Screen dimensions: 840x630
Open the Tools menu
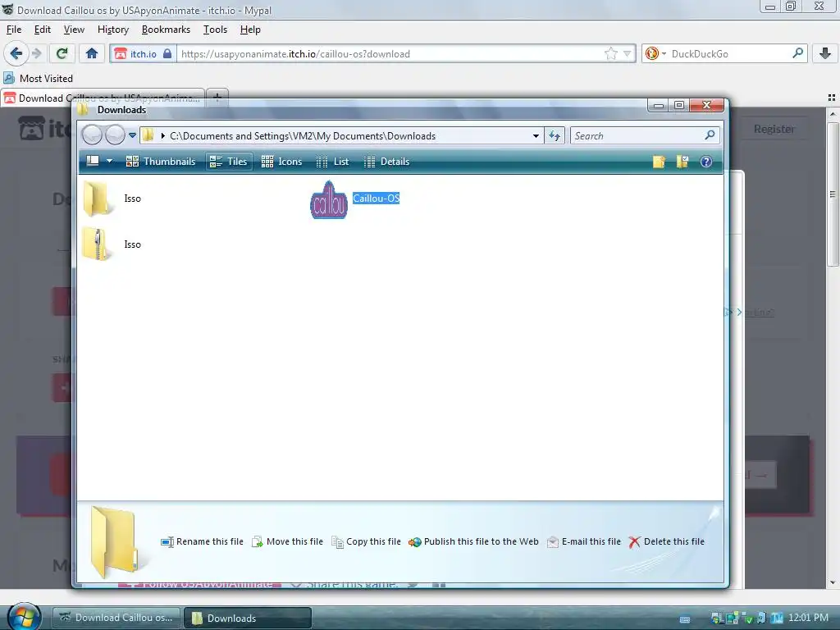(215, 30)
